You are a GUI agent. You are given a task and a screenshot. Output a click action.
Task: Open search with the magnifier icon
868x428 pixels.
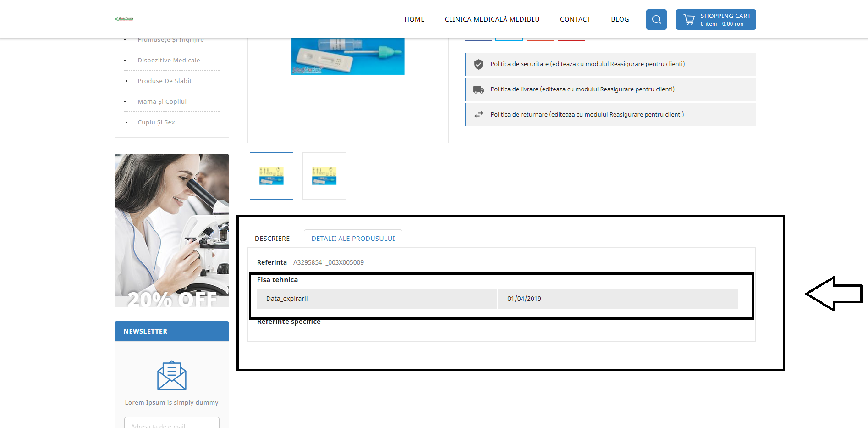click(656, 19)
